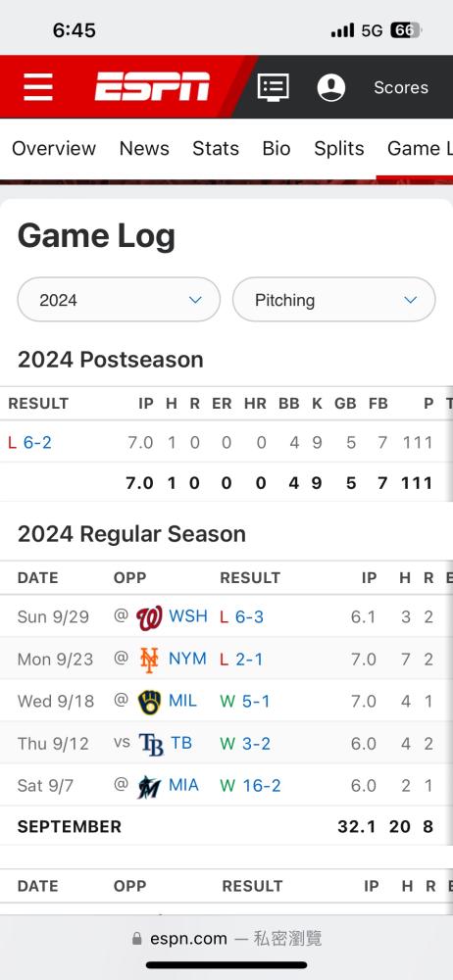Tap the ESPN logo

tap(152, 86)
